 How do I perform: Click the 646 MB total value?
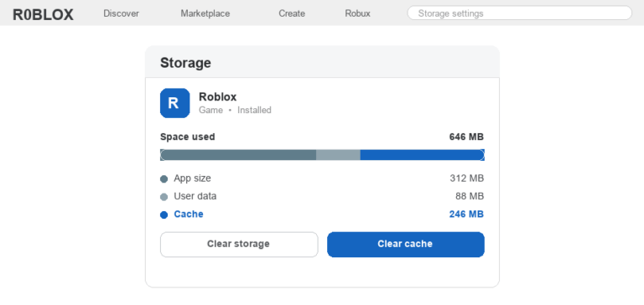point(466,137)
